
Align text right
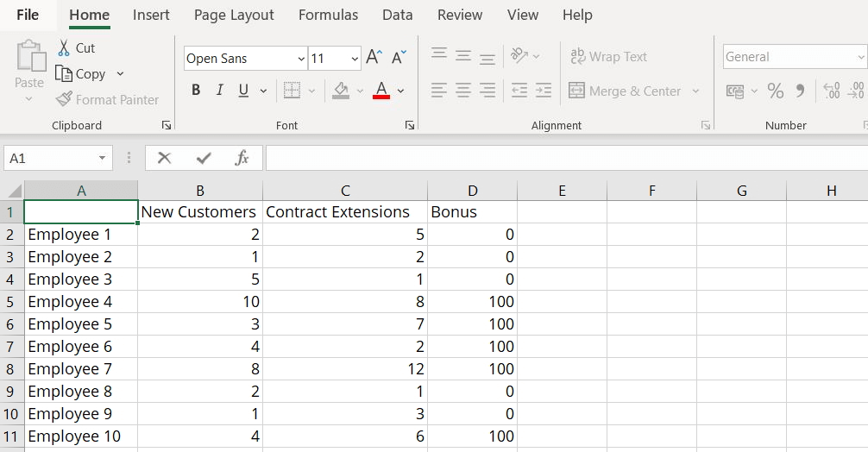click(x=487, y=91)
